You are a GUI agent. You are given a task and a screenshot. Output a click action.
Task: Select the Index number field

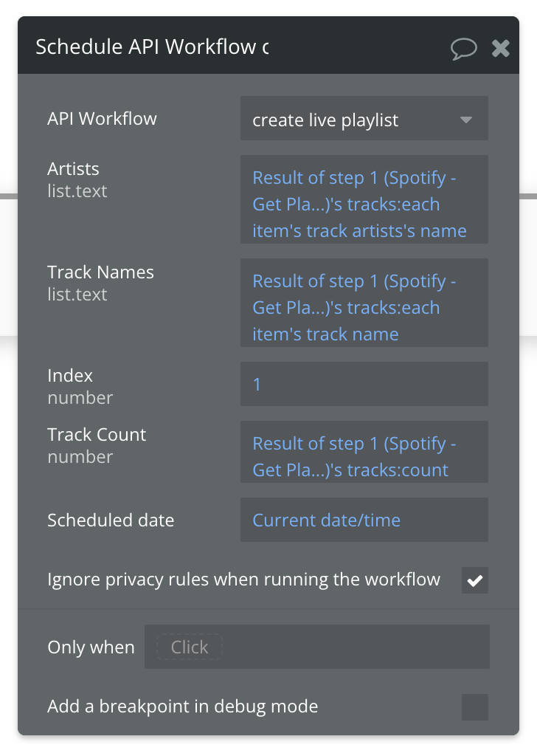point(364,384)
